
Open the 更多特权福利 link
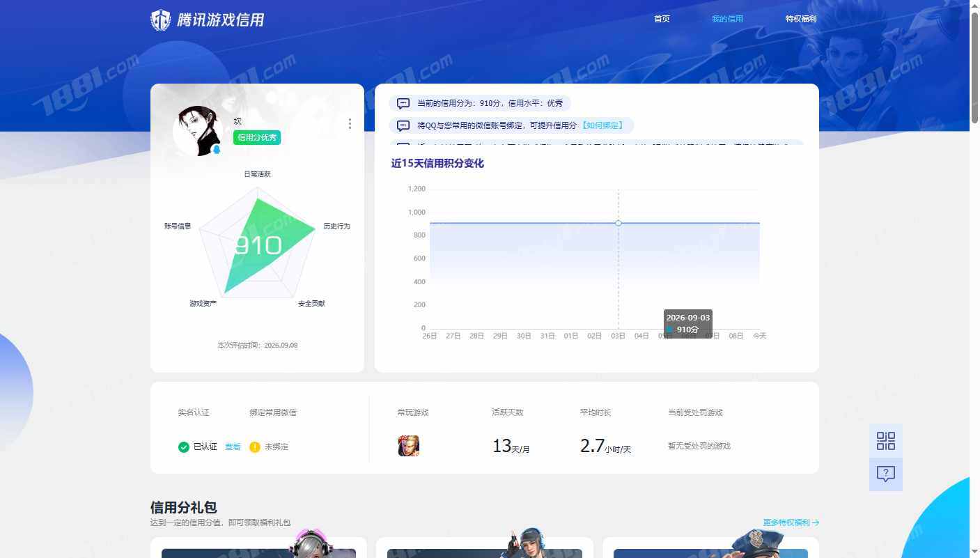pyautogui.click(x=791, y=522)
